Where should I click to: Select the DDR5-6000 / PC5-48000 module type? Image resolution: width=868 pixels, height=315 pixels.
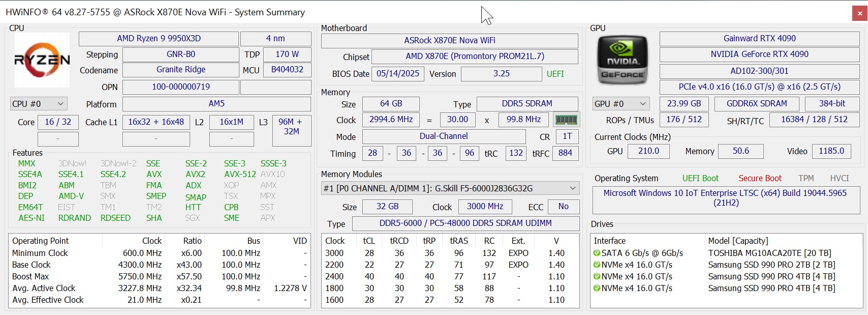(x=466, y=223)
